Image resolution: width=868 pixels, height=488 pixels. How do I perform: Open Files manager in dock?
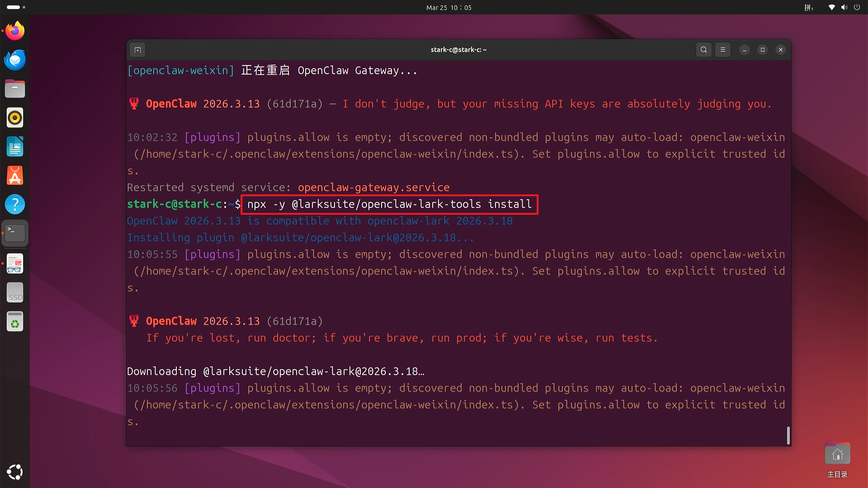15,89
